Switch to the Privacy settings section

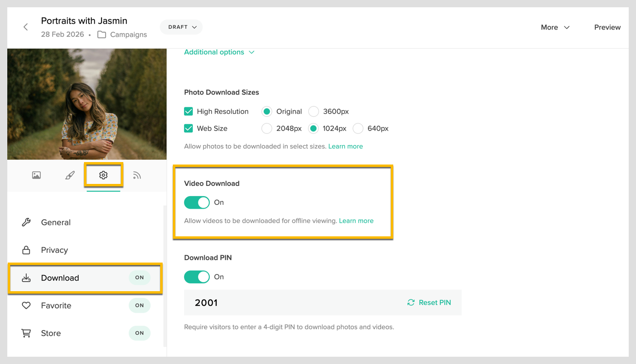coord(55,250)
